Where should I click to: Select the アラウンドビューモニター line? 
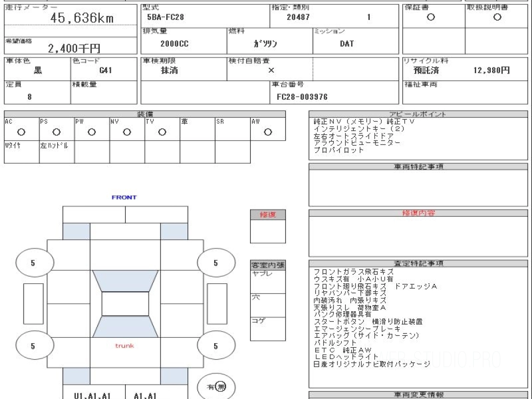[x=357, y=143]
